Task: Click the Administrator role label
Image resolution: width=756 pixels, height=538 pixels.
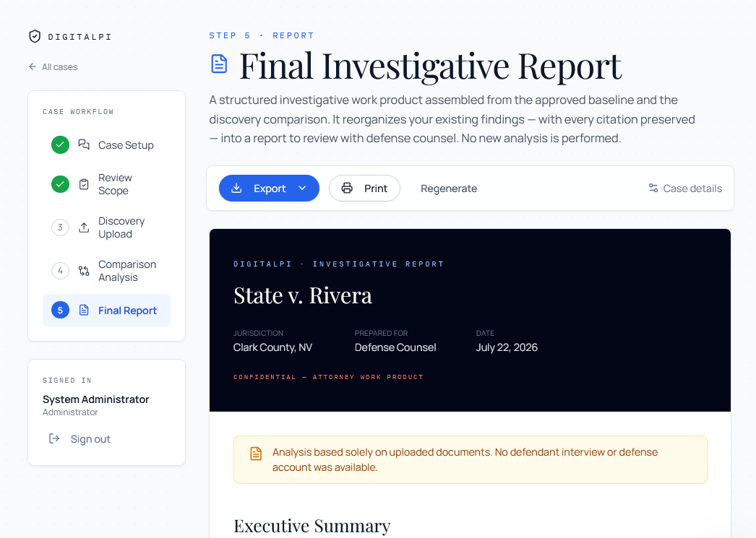Action: coord(70,412)
